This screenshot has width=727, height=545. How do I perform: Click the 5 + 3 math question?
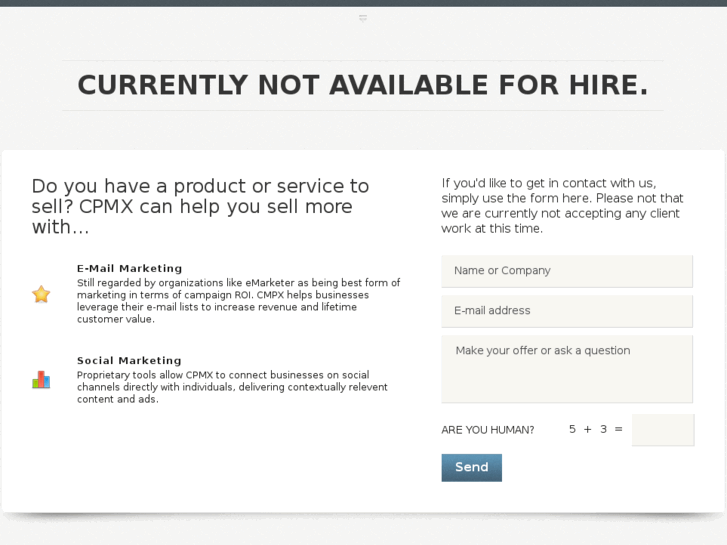(596, 429)
